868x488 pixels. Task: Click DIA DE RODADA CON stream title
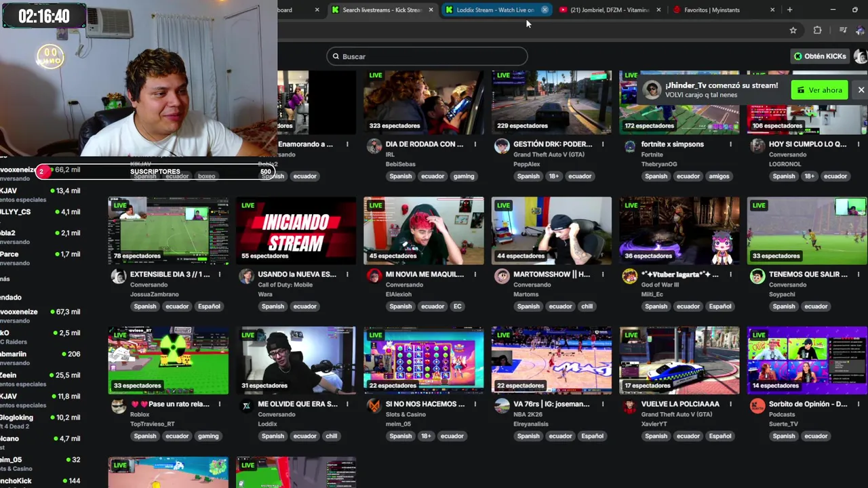click(425, 144)
